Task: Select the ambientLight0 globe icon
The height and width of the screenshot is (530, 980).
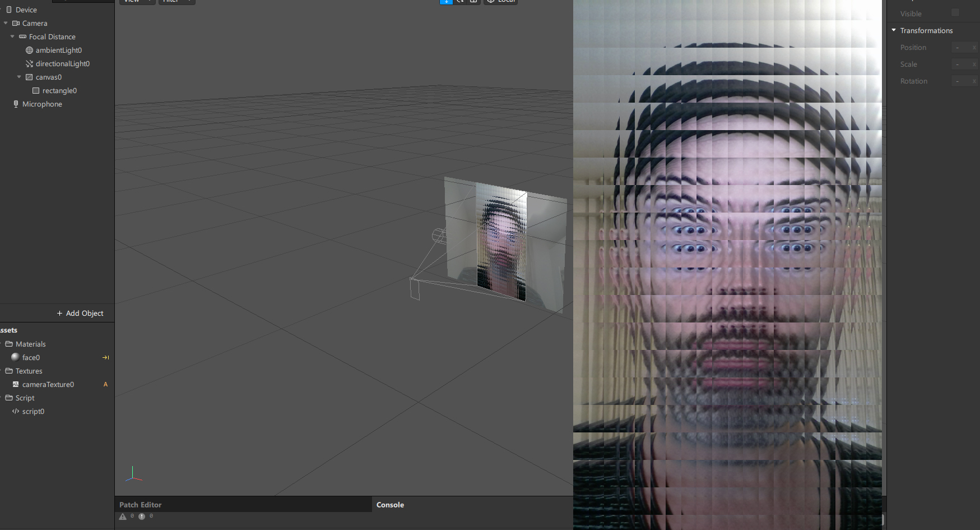Action: [x=29, y=50]
